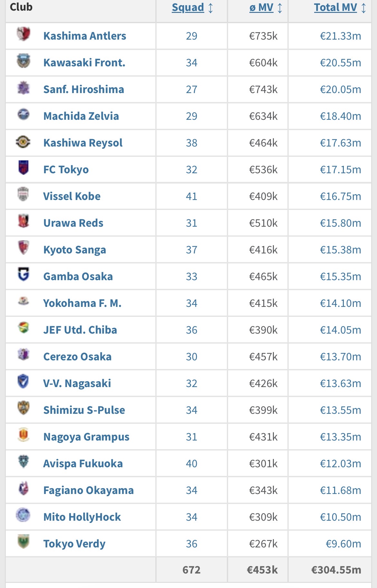
Task: Click the V-V. Nagasaki crest icon
Action: point(23,381)
